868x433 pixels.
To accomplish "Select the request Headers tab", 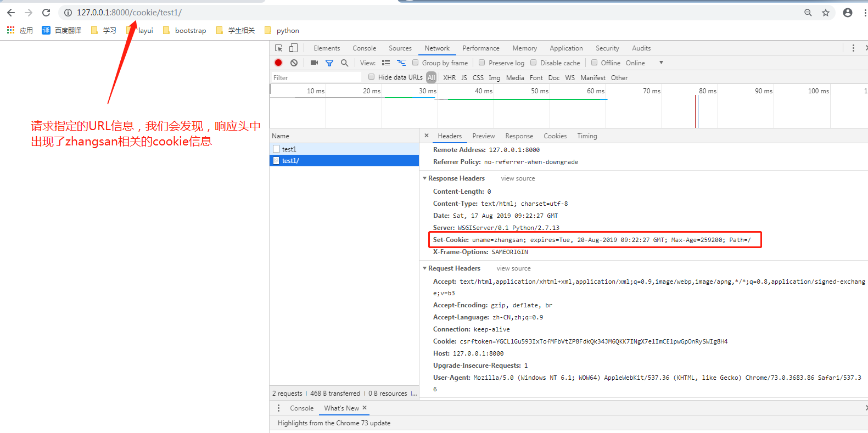I will [450, 136].
